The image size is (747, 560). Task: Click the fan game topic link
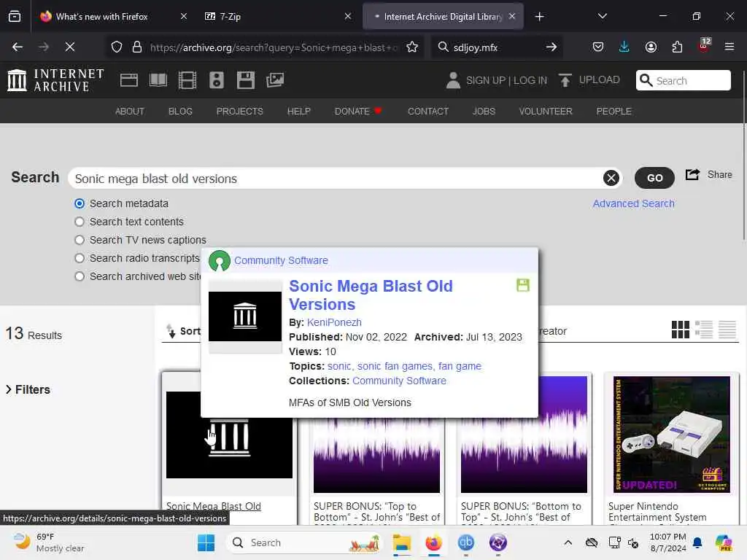pos(460,366)
